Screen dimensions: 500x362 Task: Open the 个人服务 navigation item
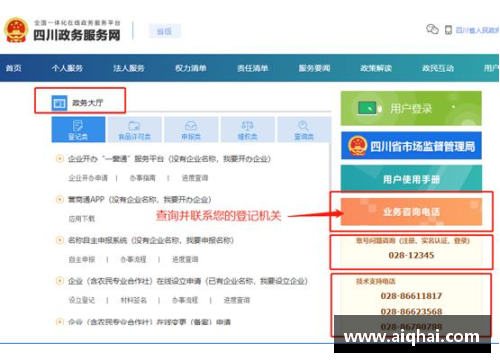[x=67, y=68]
